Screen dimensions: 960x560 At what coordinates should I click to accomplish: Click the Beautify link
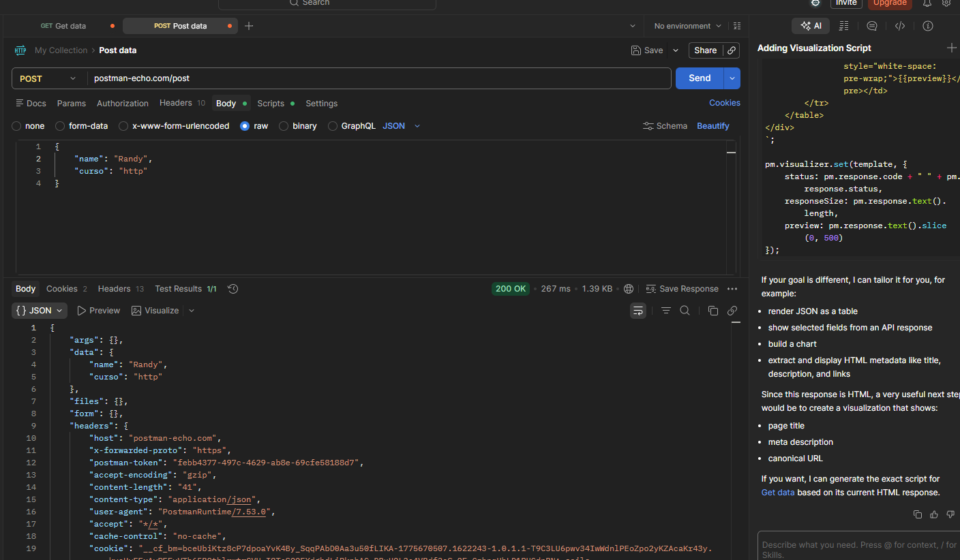pyautogui.click(x=712, y=126)
